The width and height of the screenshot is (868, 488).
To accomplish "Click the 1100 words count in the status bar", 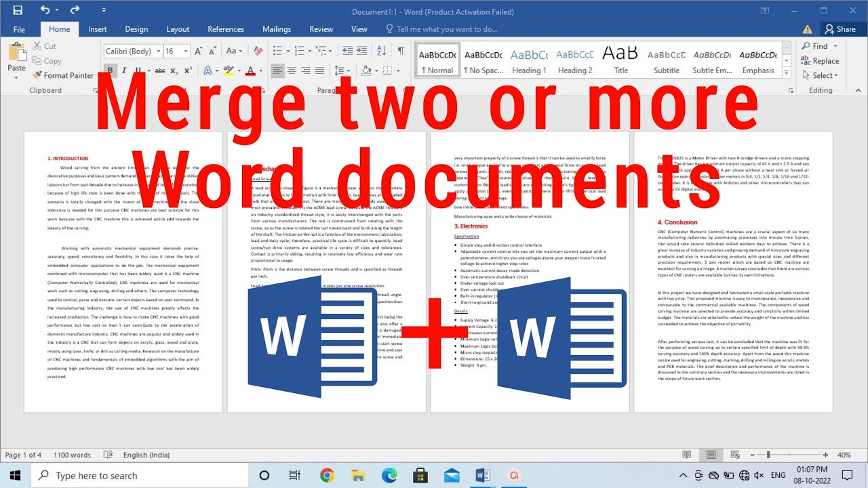I will [72, 455].
